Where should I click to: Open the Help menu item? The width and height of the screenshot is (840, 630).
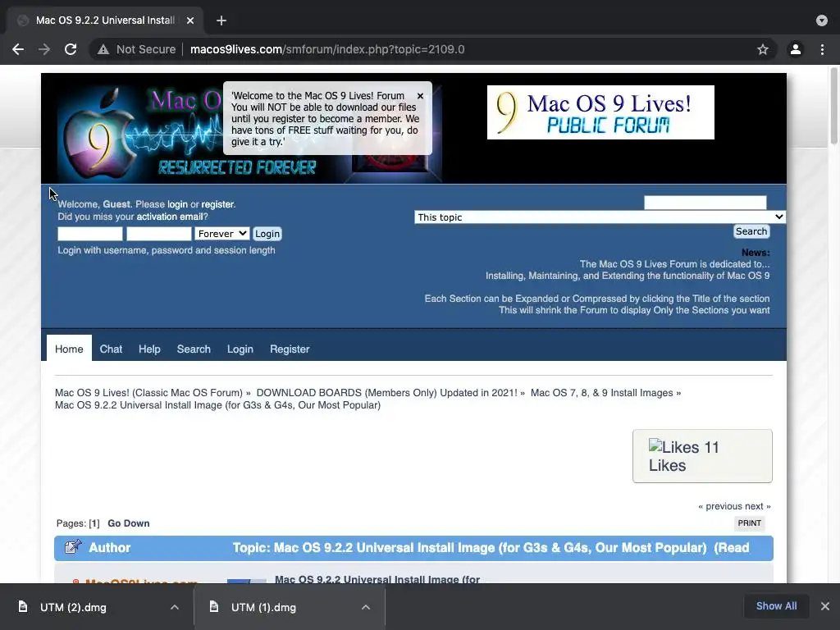click(149, 349)
